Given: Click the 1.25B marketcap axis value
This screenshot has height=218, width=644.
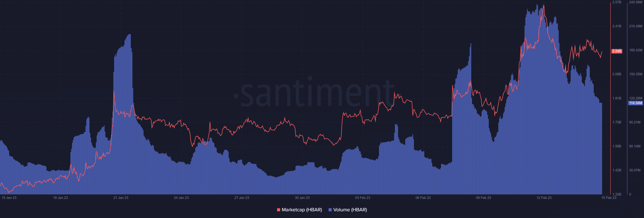Looking at the screenshot, I should tap(617, 194).
